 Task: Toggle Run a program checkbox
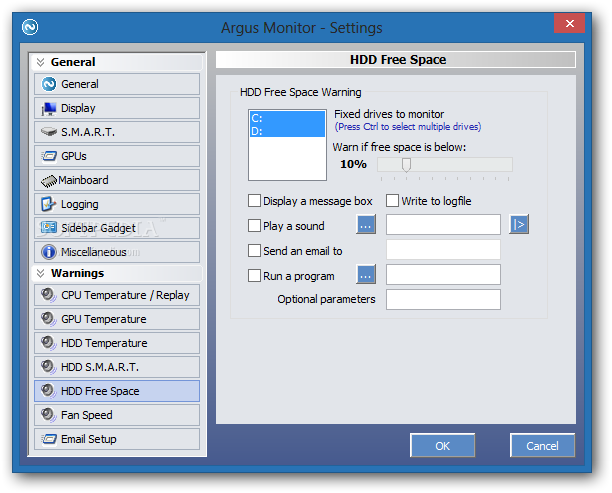pos(254,276)
